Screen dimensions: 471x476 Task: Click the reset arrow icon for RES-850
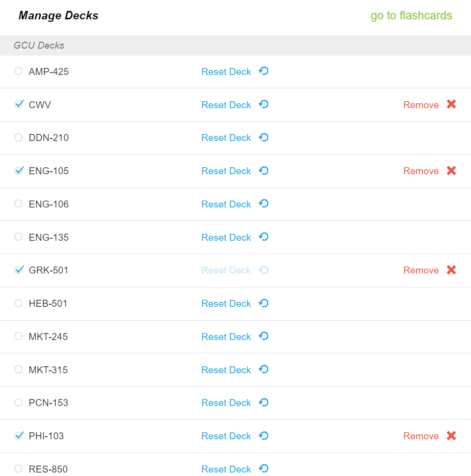(x=263, y=469)
